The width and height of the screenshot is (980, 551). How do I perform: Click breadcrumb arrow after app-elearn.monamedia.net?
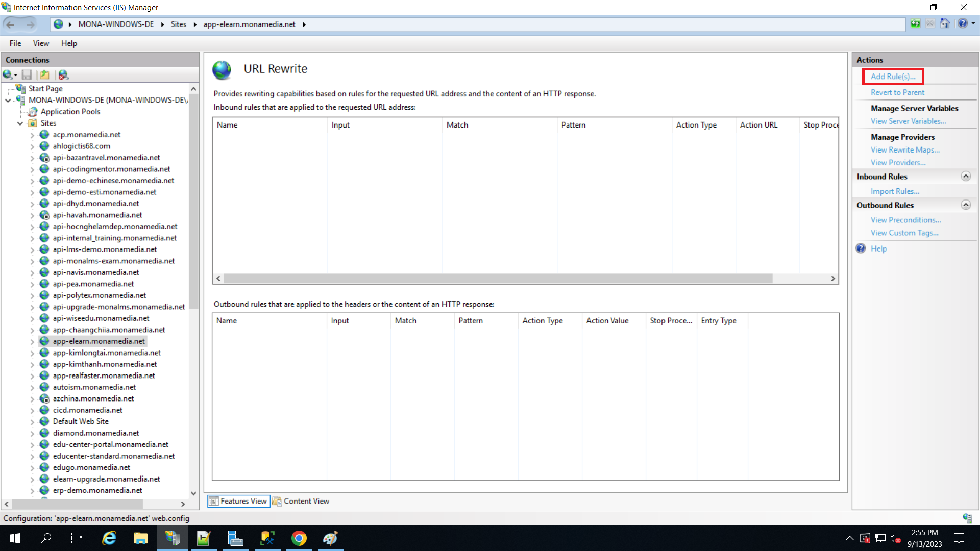pyautogui.click(x=304, y=24)
